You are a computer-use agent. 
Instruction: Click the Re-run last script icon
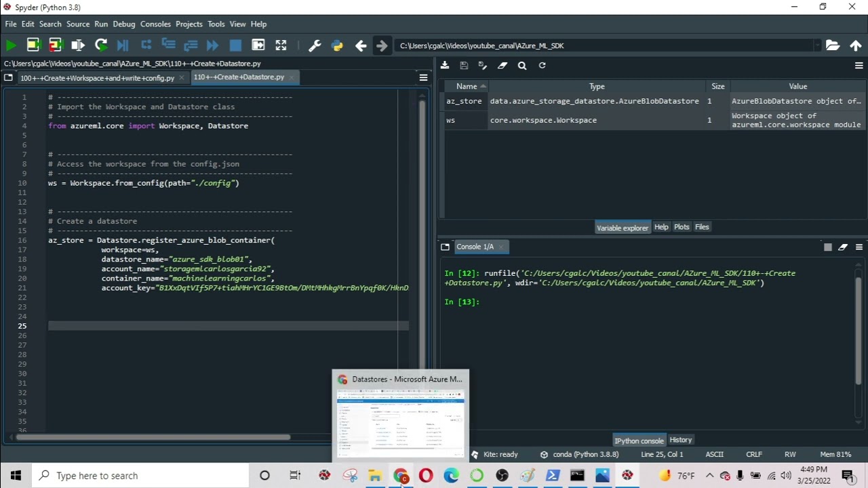[x=101, y=45]
